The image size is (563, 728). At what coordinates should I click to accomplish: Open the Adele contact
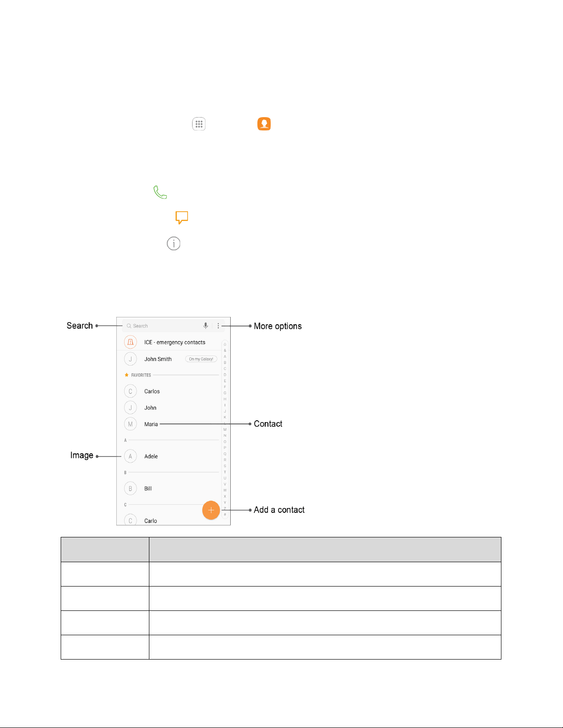click(x=151, y=456)
